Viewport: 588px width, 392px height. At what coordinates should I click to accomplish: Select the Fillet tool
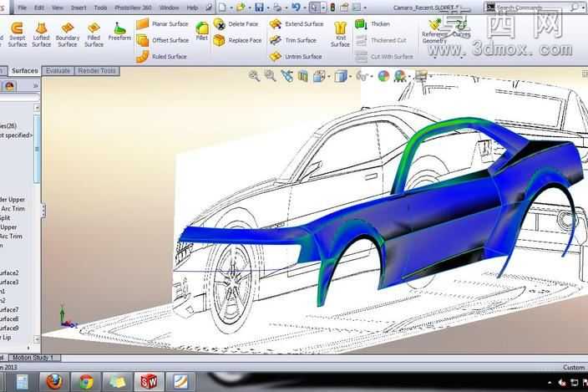(x=202, y=31)
